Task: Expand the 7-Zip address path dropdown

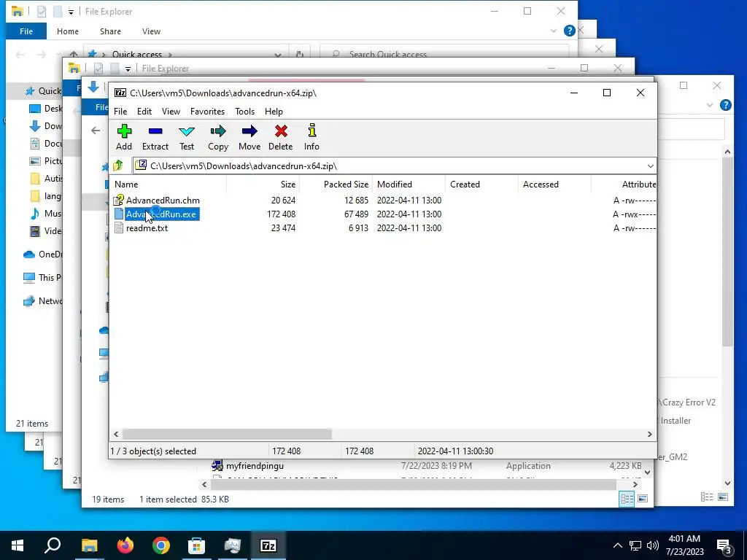Action: coord(650,166)
